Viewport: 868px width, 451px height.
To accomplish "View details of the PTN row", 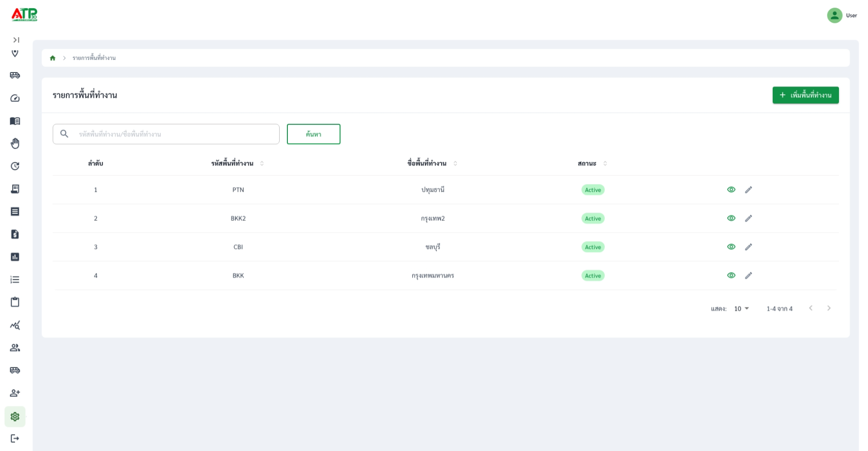I will [731, 189].
